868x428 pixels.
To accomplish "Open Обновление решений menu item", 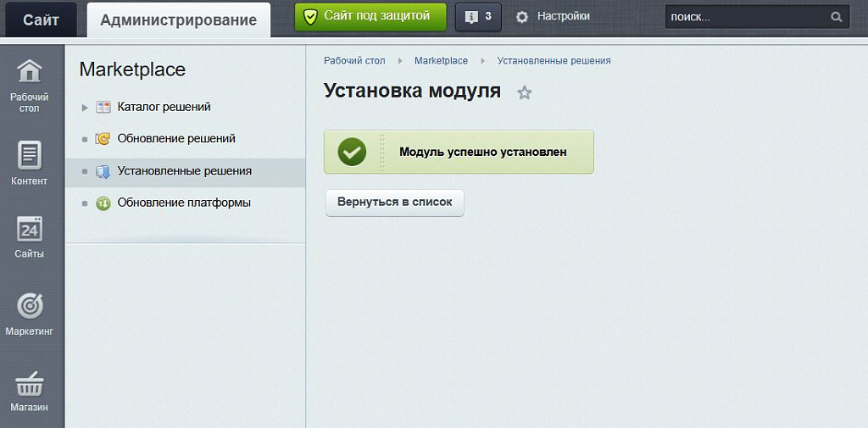I will click(175, 138).
